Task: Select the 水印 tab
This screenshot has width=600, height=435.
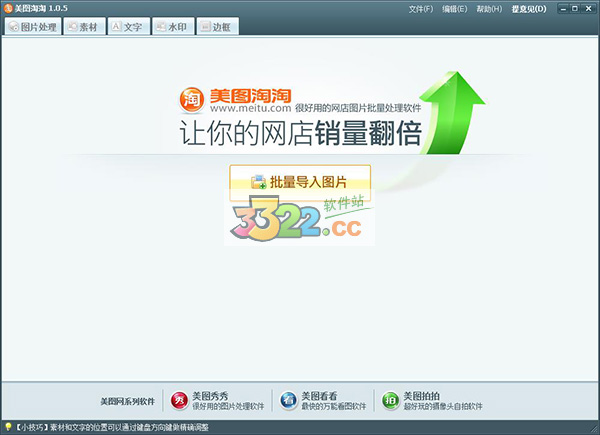Action: [173, 26]
